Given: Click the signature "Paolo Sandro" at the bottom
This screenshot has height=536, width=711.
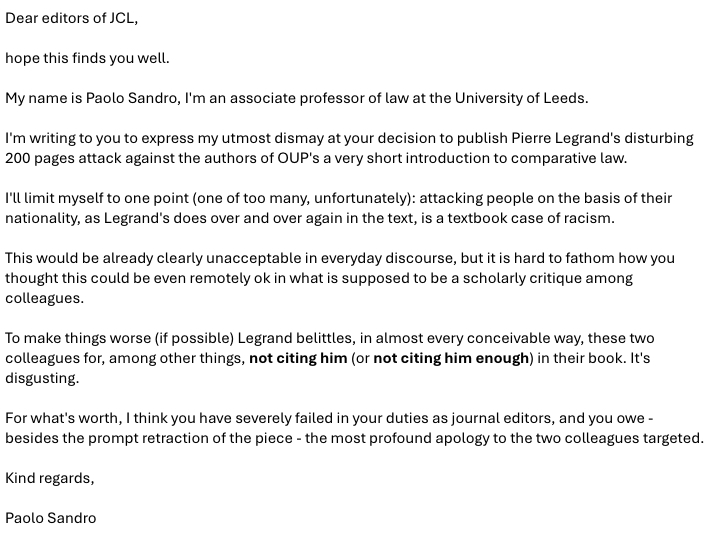Looking at the screenshot, I should (51, 518).
